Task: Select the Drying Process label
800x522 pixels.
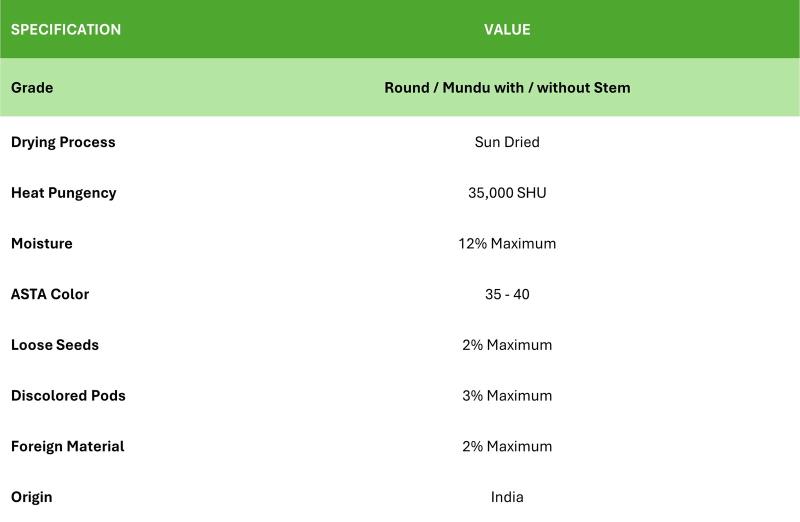Action: pyautogui.click(x=63, y=142)
